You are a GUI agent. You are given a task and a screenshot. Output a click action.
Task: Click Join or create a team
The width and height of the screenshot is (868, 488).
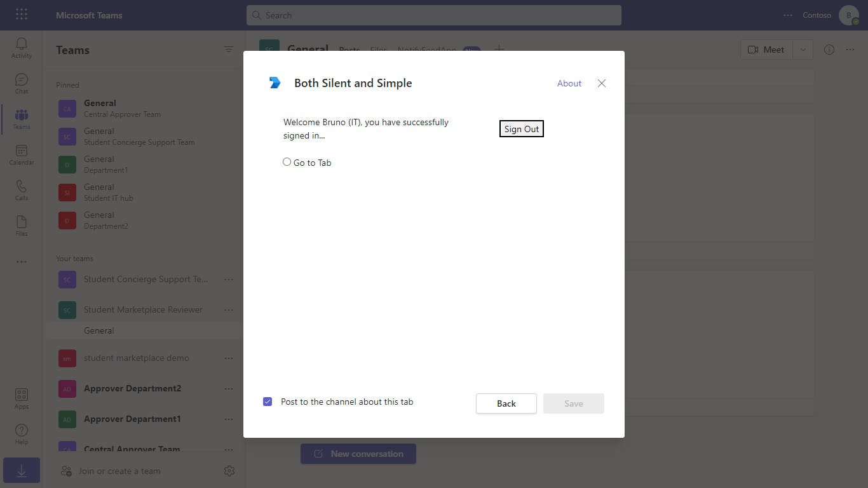point(110,471)
